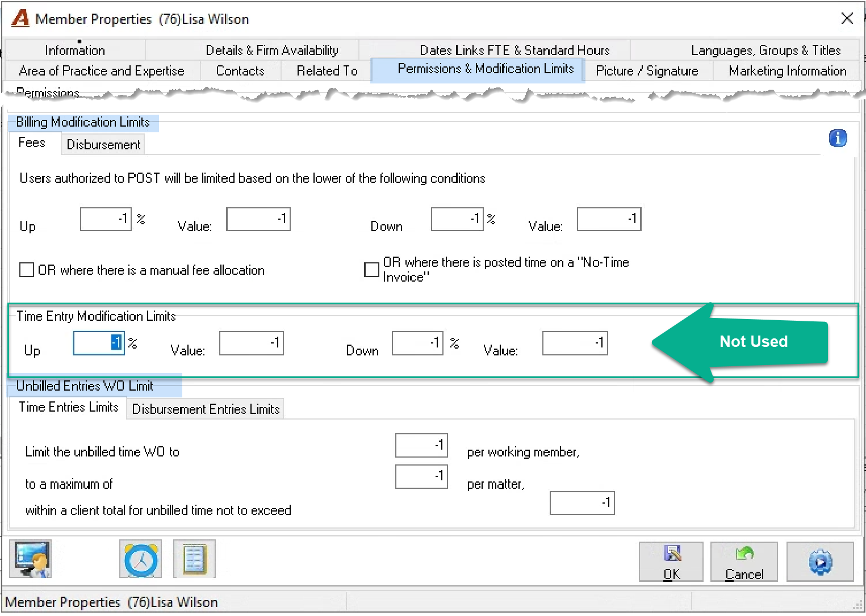Click the blue info icon
Image resolution: width=866 pixels, height=616 pixels.
(838, 138)
